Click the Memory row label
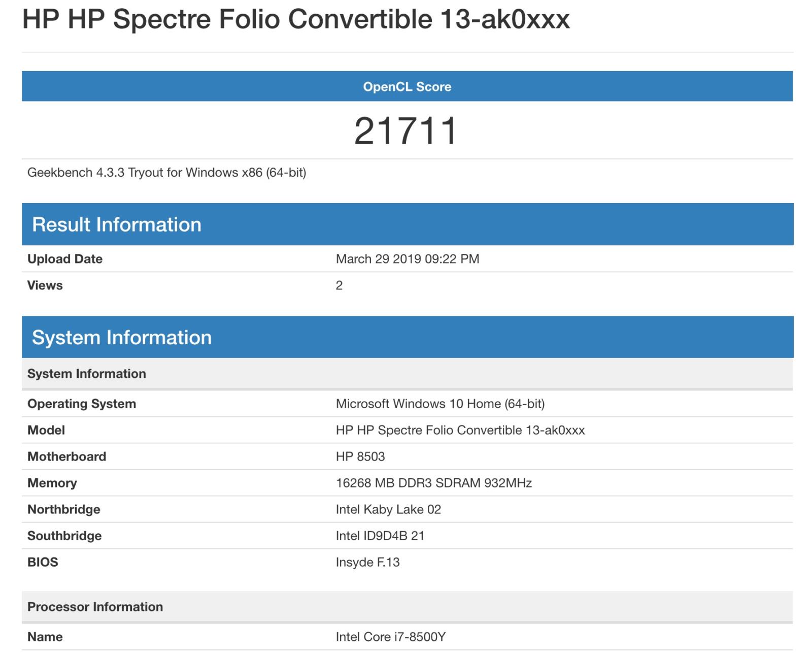Image resolution: width=812 pixels, height=653 pixels. pyautogui.click(x=52, y=483)
